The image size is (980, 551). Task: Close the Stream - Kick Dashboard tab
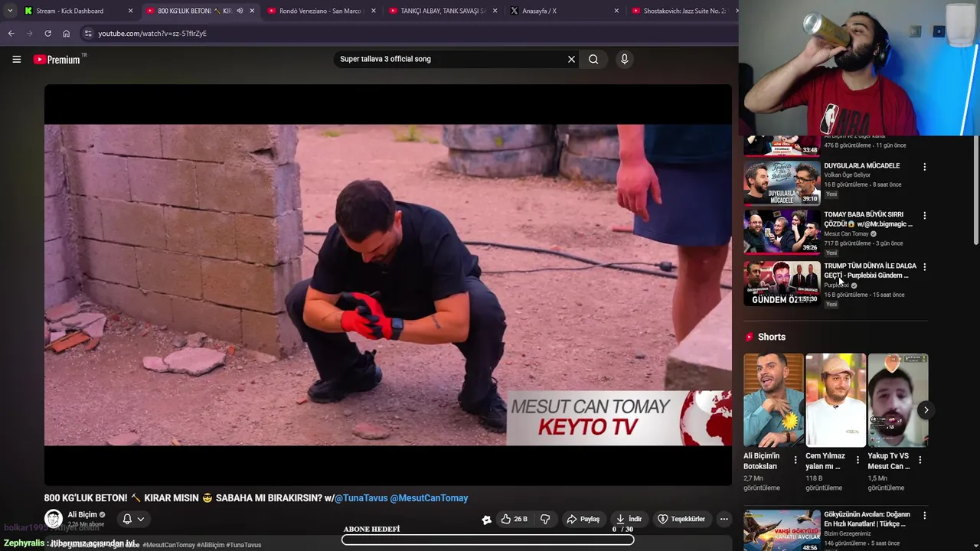tap(130, 11)
